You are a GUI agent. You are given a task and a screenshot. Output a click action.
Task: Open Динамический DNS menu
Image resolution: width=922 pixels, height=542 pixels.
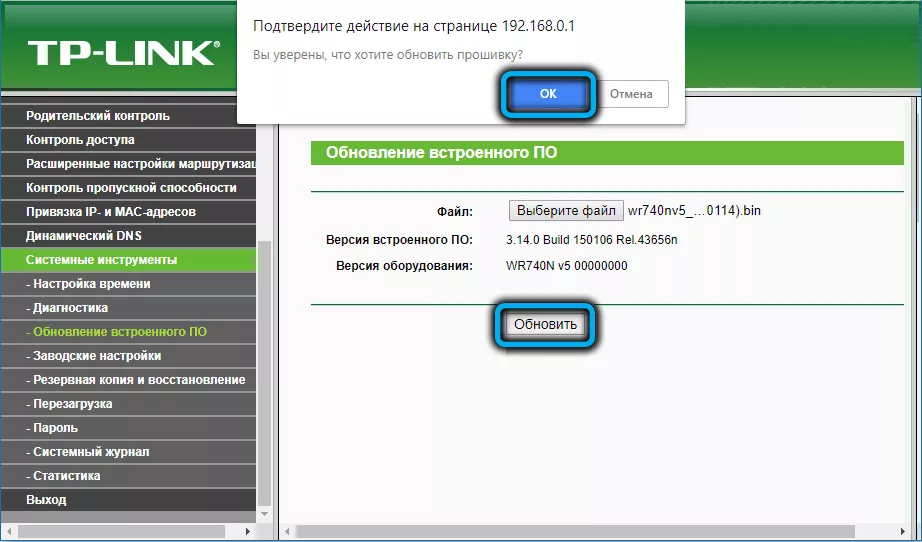tap(128, 236)
